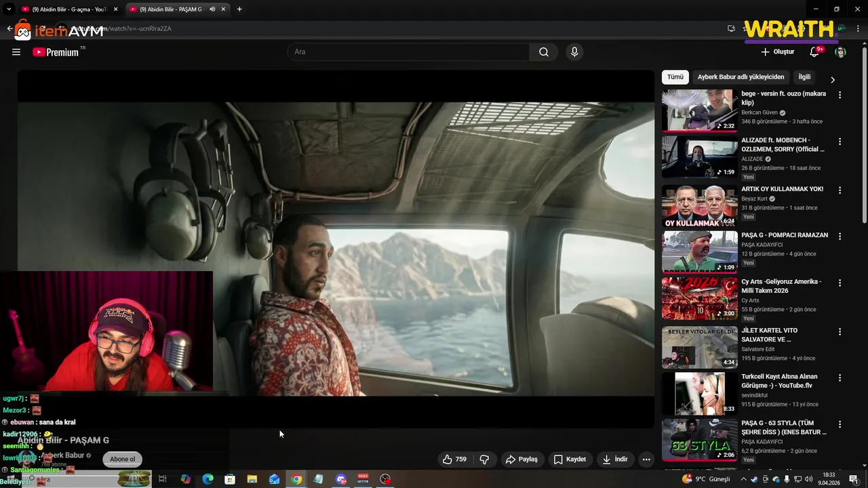Image resolution: width=868 pixels, height=488 pixels.
Task: Open File Explorer from taskbar
Action: tap(252, 479)
